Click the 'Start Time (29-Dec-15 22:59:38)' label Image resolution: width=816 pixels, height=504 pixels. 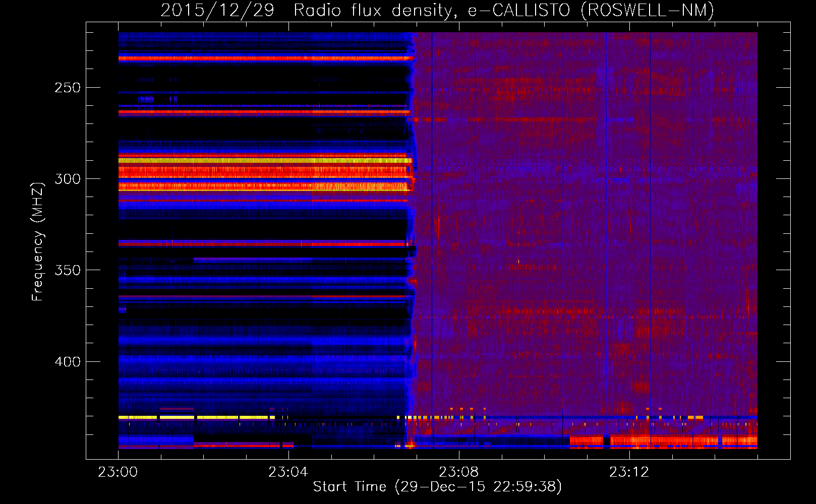pos(437,487)
